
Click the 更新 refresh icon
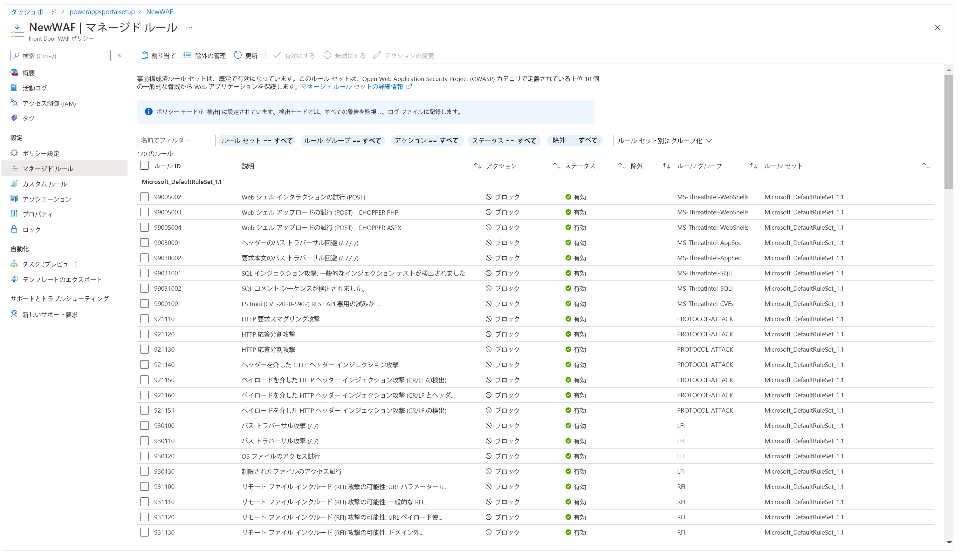pyautogui.click(x=237, y=56)
